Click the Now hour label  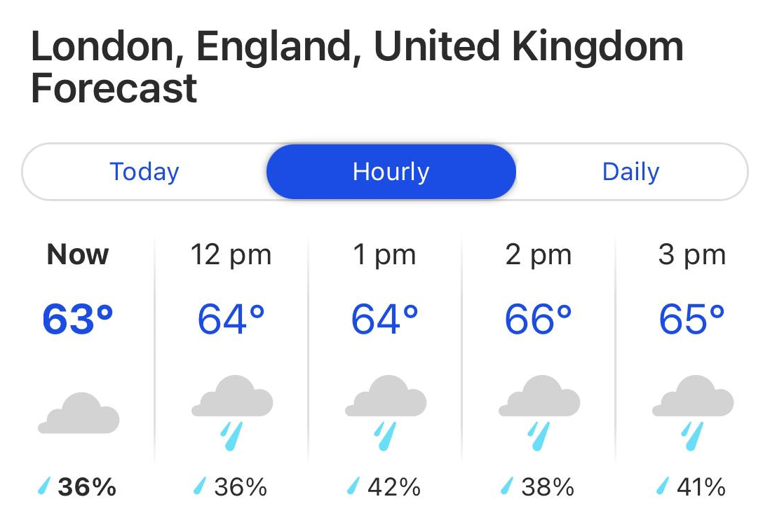coord(78,255)
